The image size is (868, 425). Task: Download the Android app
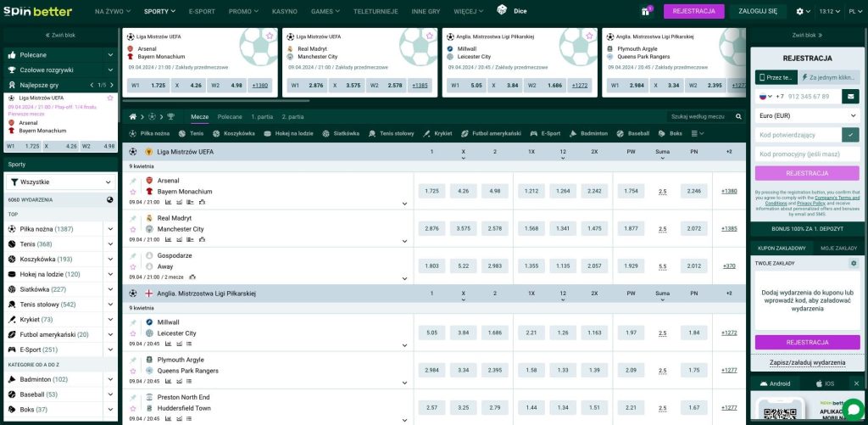775,383
